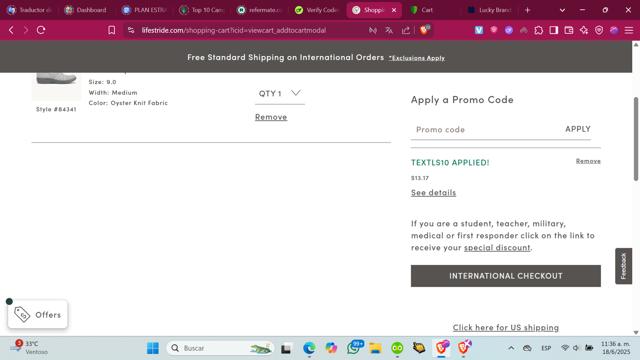Click the translate page icon
This screenshot has height=360, width=640.
[x=389, y=30]
